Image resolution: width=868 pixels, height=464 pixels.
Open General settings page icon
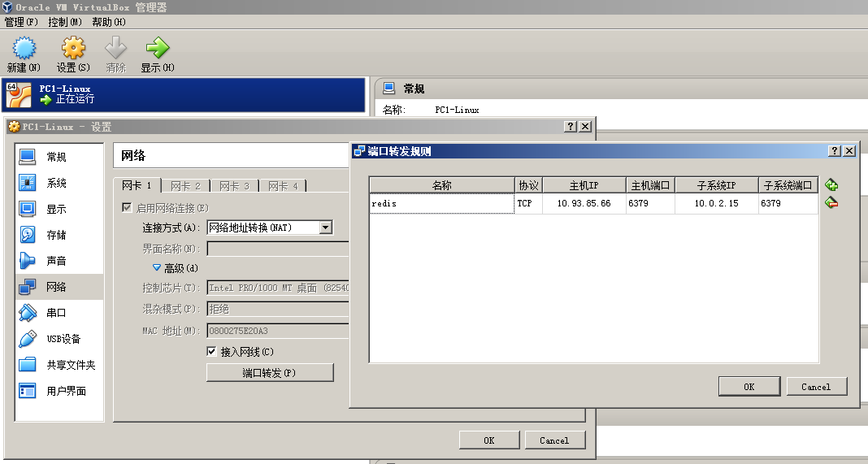(27, 157)
